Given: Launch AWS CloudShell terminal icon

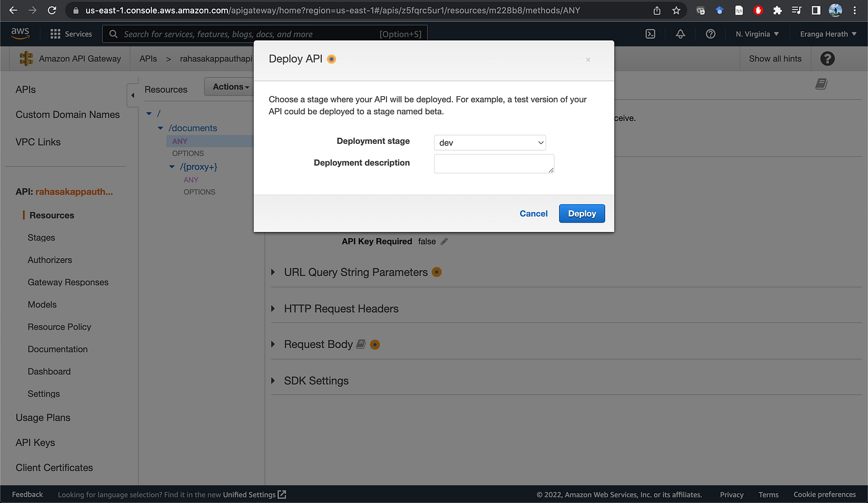Looking at the screenshot, I should (x=650, y=34).
